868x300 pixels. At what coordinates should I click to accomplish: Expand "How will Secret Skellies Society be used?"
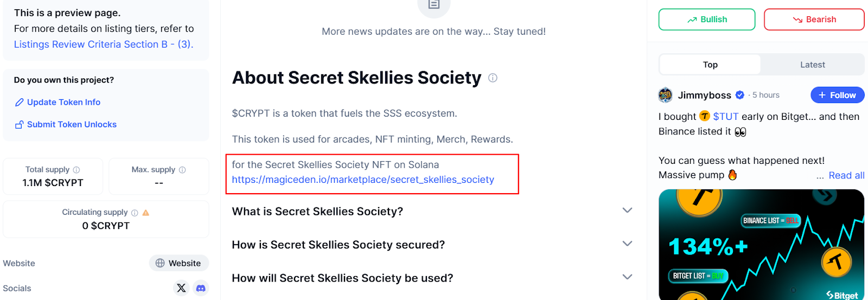[x=627, y=277]
